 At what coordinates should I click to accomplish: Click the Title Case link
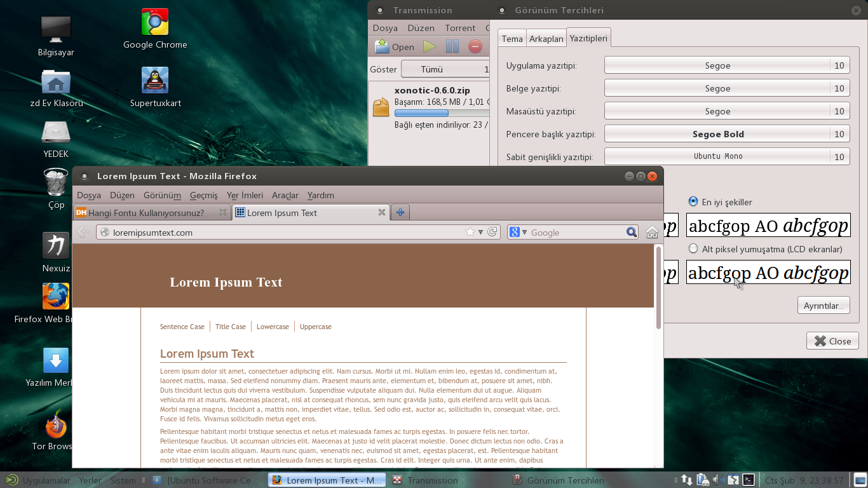(231, 327)
